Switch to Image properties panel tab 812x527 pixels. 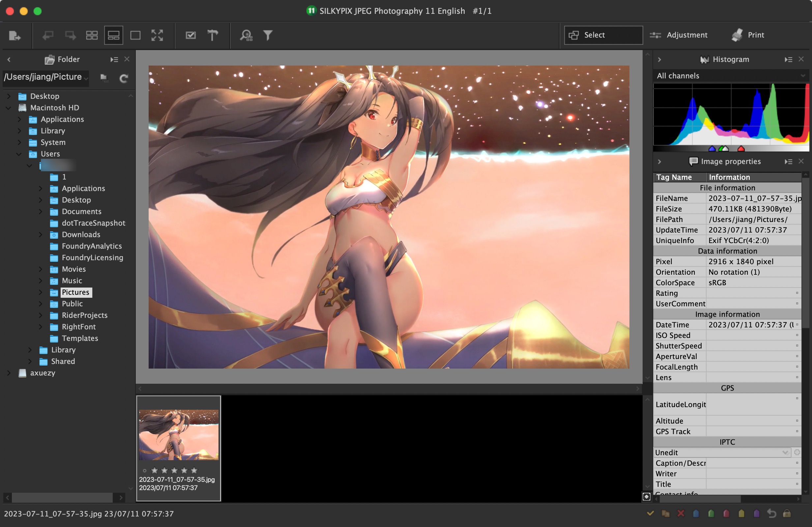click(724, 161)
